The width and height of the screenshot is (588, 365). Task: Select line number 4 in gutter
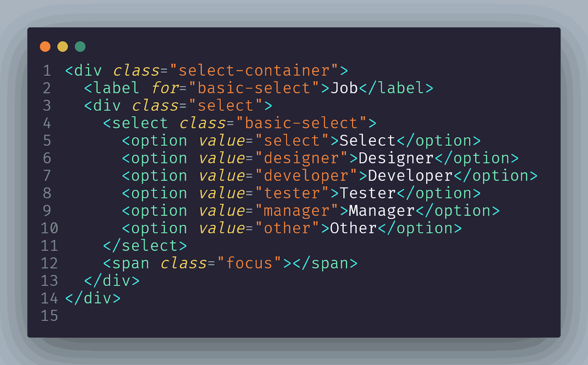click(x=47, y=123)
